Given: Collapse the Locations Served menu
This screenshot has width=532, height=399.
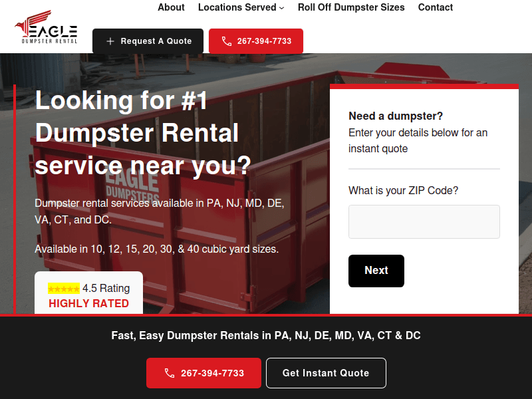Looking at the screenshot, I should pos(237,7).
